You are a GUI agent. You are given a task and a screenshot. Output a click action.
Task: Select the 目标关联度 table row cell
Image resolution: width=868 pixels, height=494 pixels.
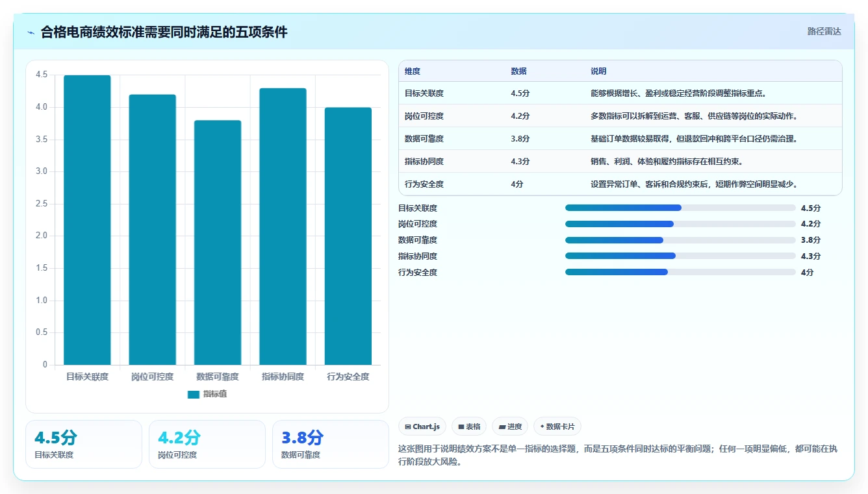424,93
